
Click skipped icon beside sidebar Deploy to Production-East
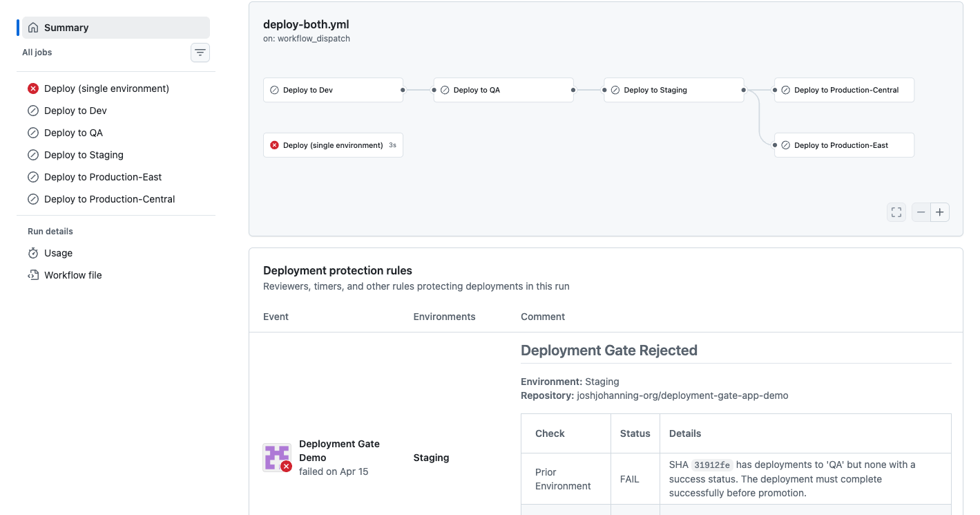(x=33, y=177)
